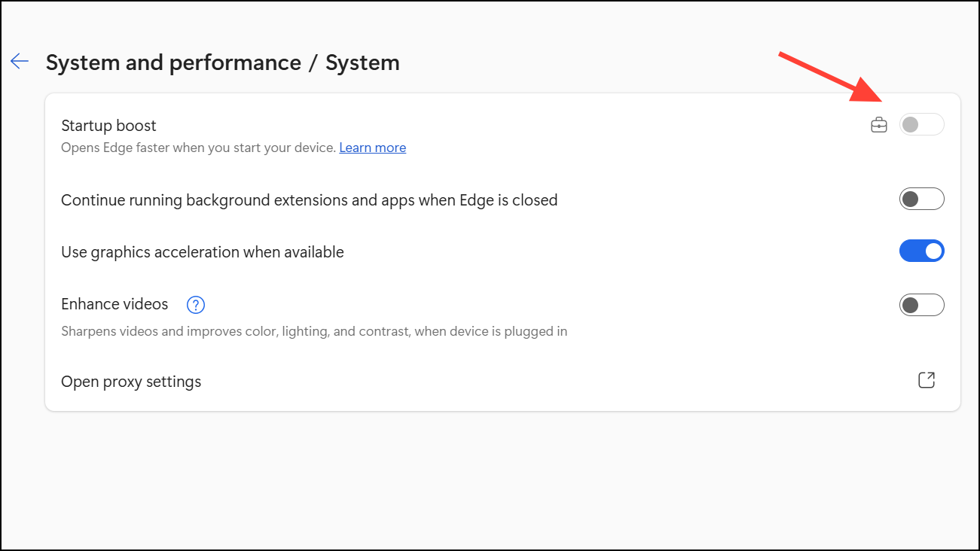
Task: Click the Use graphics acceleration when available label
Action: coord(202,252)
